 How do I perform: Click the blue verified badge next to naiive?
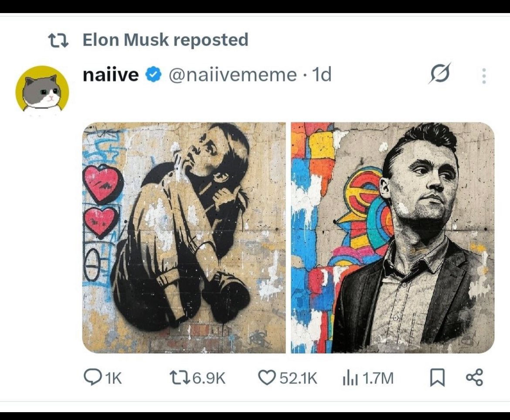point(153,74)
